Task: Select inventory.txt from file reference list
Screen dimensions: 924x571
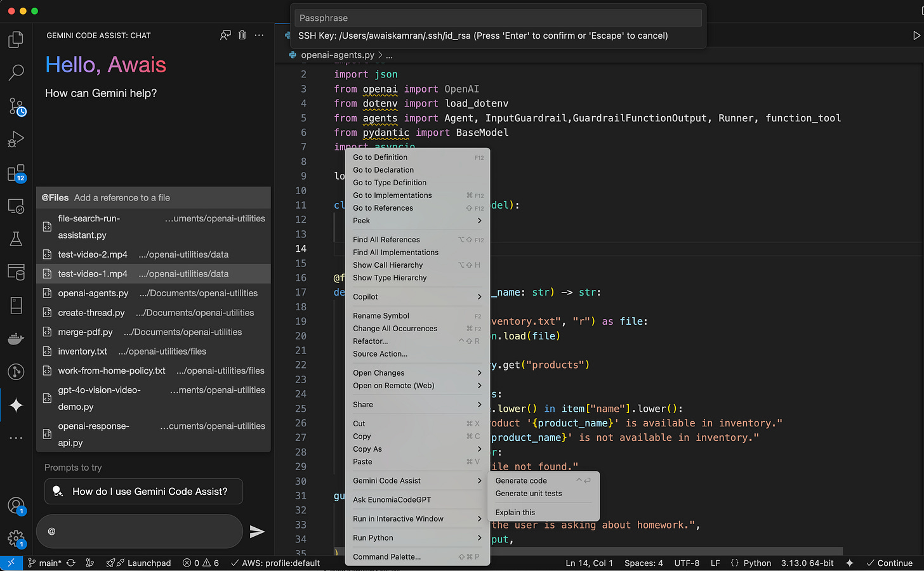Action: [82, 351]
